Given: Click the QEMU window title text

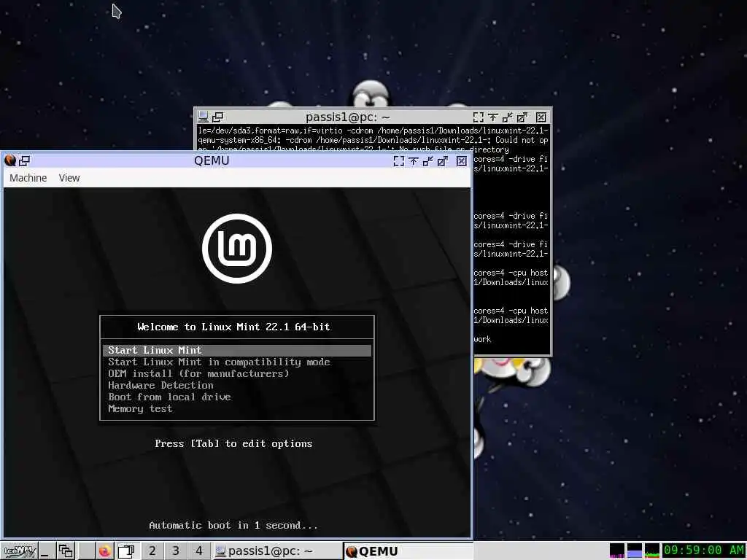Looking at the screenshot, I should pyautogui.click(x=212, y=160).
